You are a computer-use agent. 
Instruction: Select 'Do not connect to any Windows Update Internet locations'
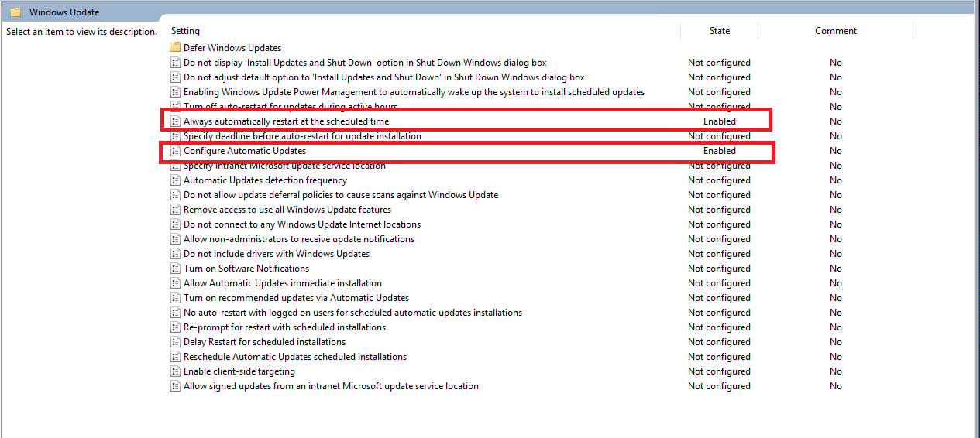click(302, 224)
